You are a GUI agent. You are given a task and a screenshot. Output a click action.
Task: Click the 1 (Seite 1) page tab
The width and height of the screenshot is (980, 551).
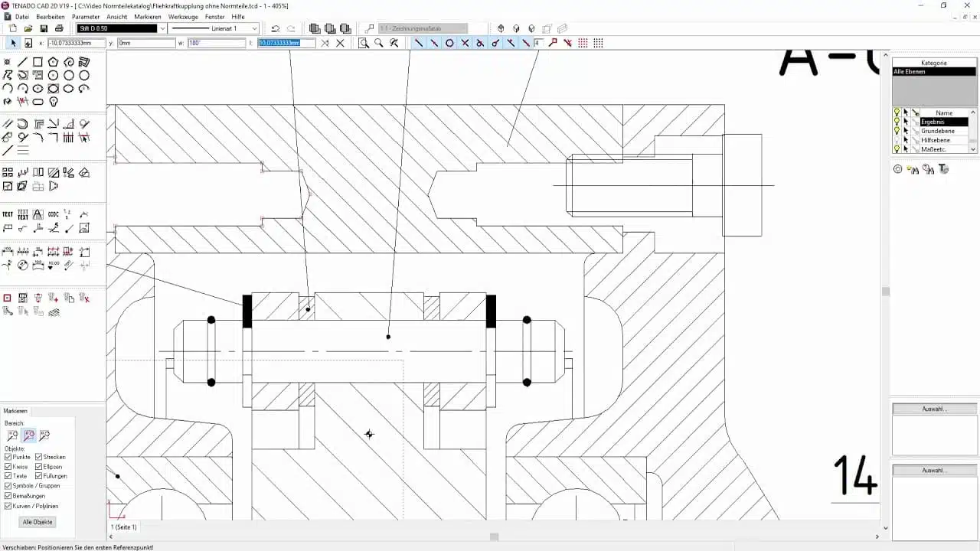(124, 527)
